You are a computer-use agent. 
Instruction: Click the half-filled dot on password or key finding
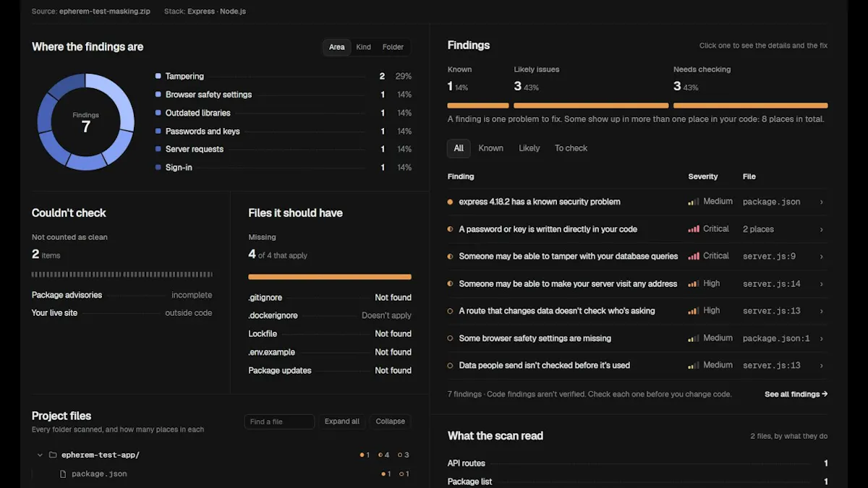pos(451,229)
